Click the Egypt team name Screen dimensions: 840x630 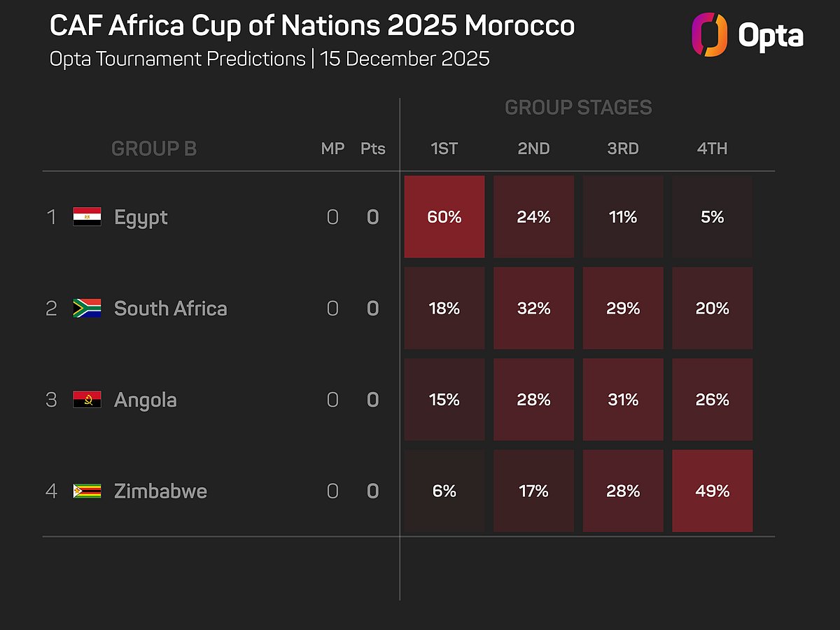coord(141,217)
